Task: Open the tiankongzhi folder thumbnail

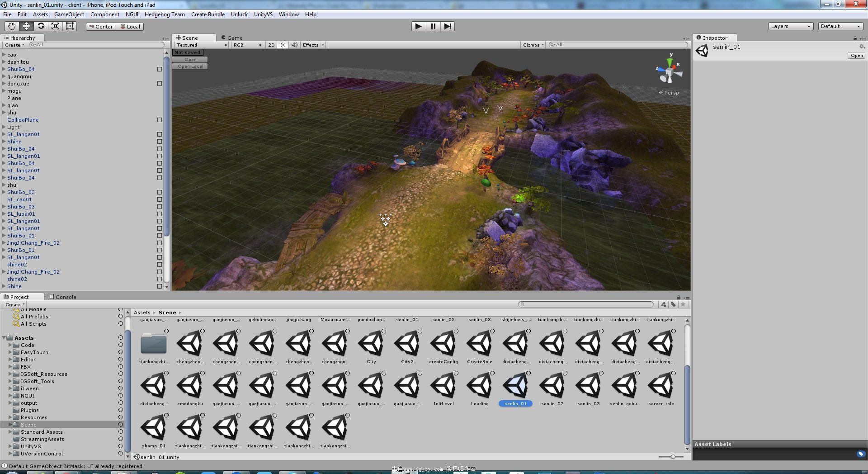Action: pyautogui.click(x=154, y=344)
